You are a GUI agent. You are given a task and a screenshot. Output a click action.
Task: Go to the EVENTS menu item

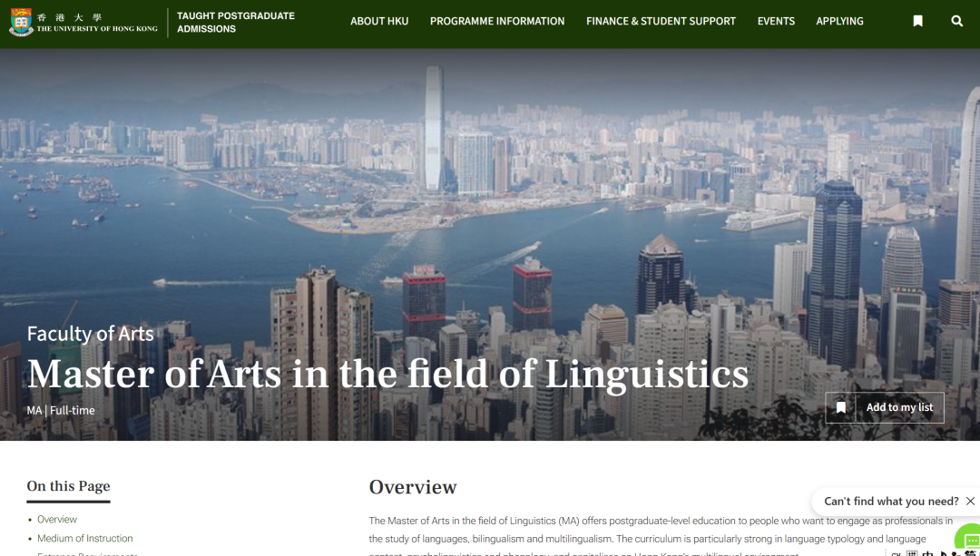(x=776, y=21)
